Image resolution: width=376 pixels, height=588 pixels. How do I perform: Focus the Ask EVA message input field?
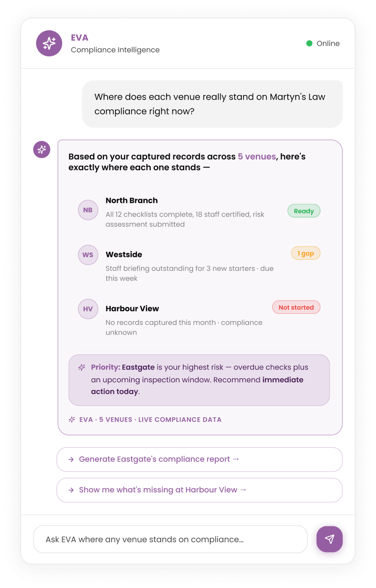point(171,539)
